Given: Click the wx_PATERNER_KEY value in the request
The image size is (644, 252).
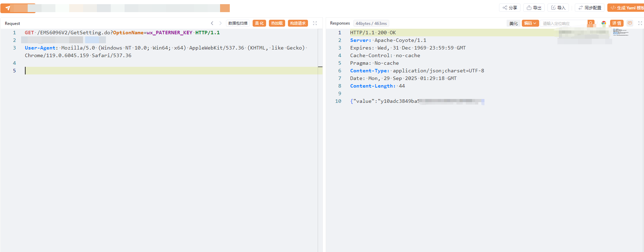Looking at the screenshot, I should tap(169, 33).
